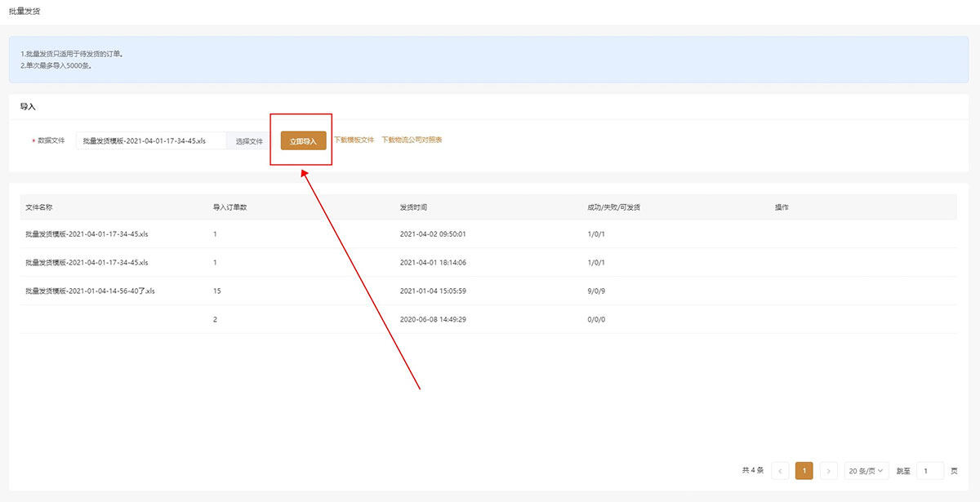Click file 批量发货模板-2021-01-04-14-56-40了.xls in table
980x502 pixels.
point(90,291)
